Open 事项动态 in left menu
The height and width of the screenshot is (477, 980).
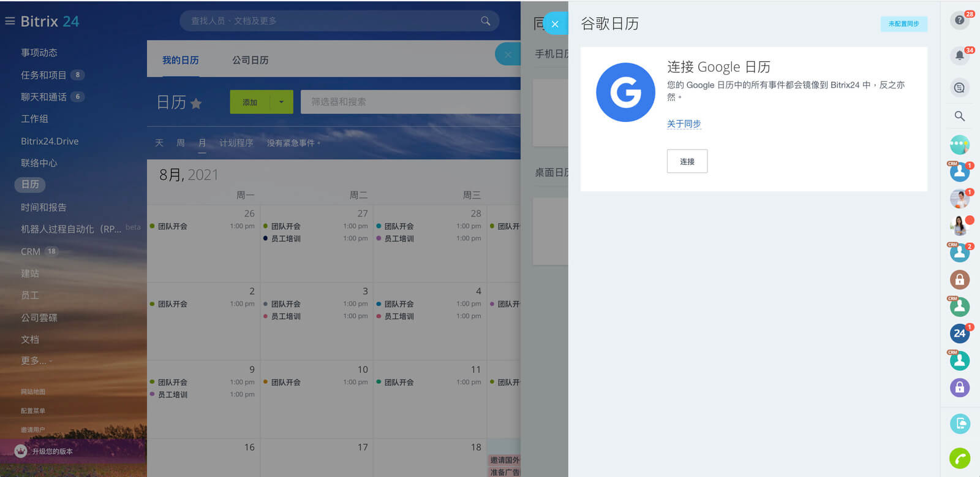[39, 53]
